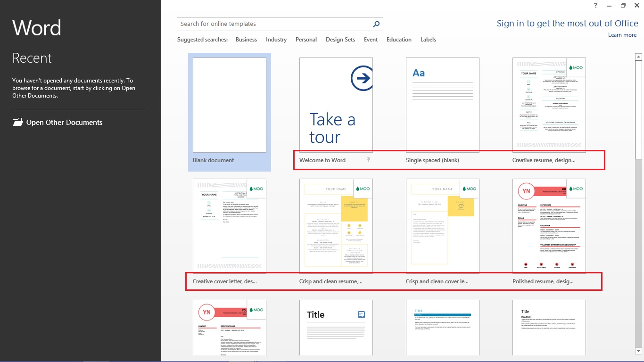The image size is (644, 362).
Task: Pick the Crisp and clean cover letter template
Action: pos(443,226)
